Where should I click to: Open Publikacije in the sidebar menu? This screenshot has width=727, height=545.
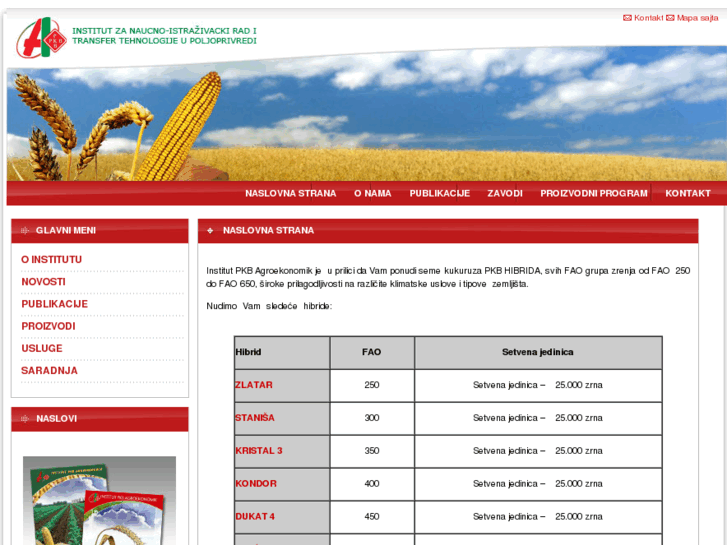pos(55,304)
